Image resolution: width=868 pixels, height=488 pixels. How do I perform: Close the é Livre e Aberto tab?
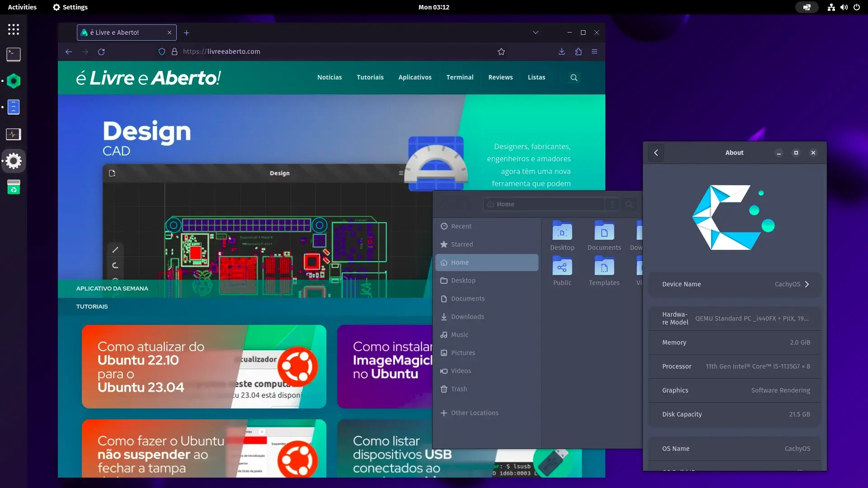click(x=170, y=33)
